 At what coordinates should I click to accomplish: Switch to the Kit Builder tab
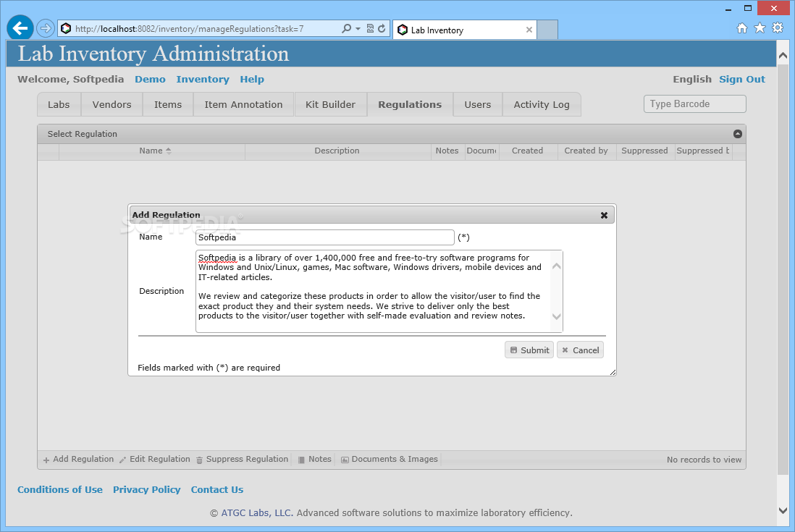coord(330,104)
